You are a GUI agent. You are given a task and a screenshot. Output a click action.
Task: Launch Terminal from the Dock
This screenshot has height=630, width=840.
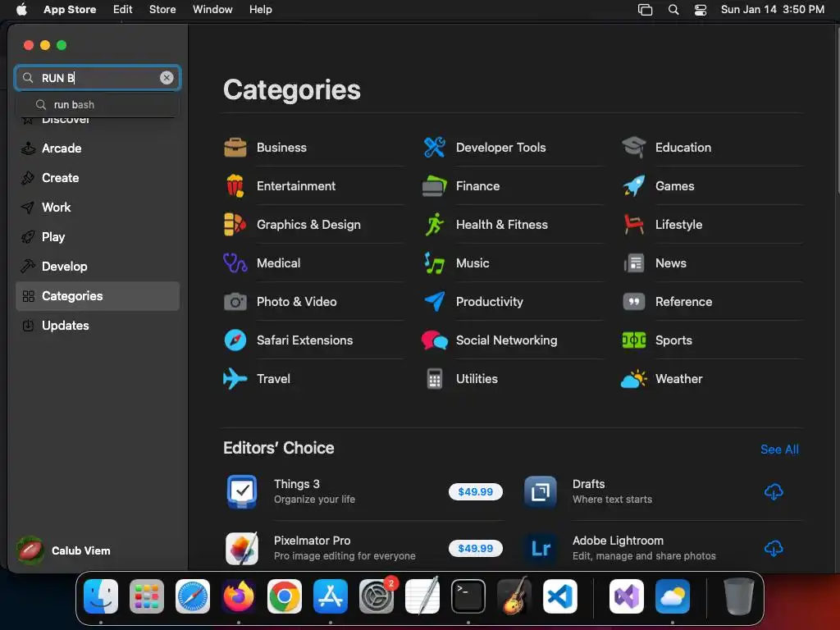[x=468, y=596]
